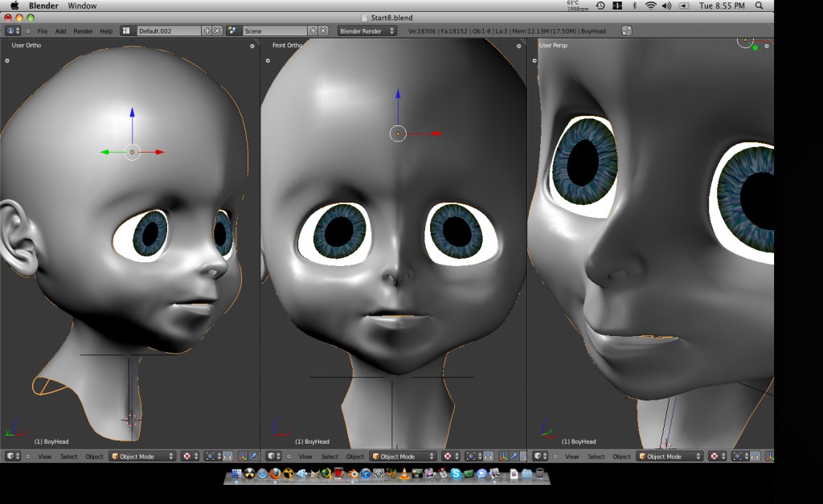Click the scene datablock icon

point(233,30)
